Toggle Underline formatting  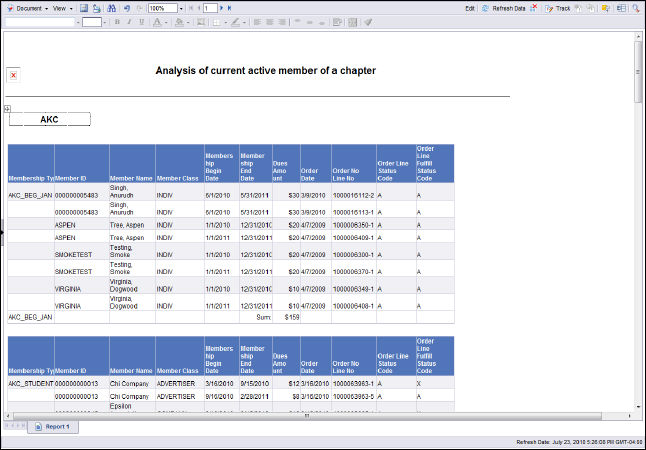coord(140,21)
